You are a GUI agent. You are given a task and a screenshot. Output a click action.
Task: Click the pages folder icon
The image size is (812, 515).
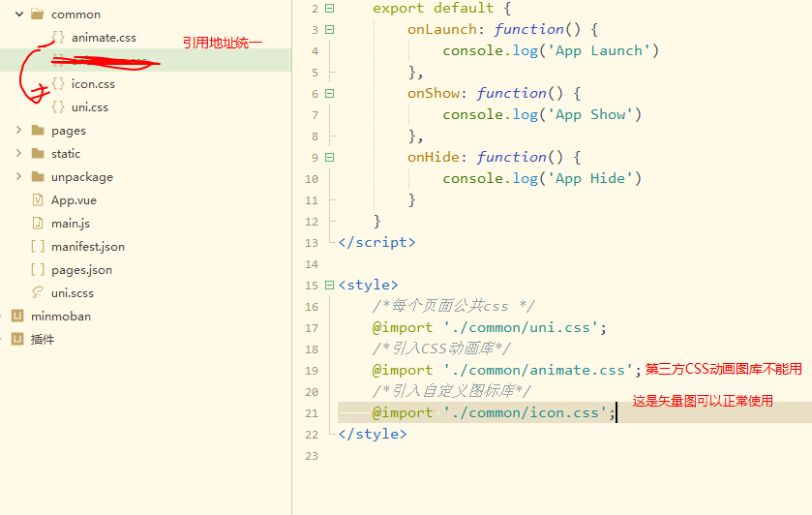[x=38, y=130]
